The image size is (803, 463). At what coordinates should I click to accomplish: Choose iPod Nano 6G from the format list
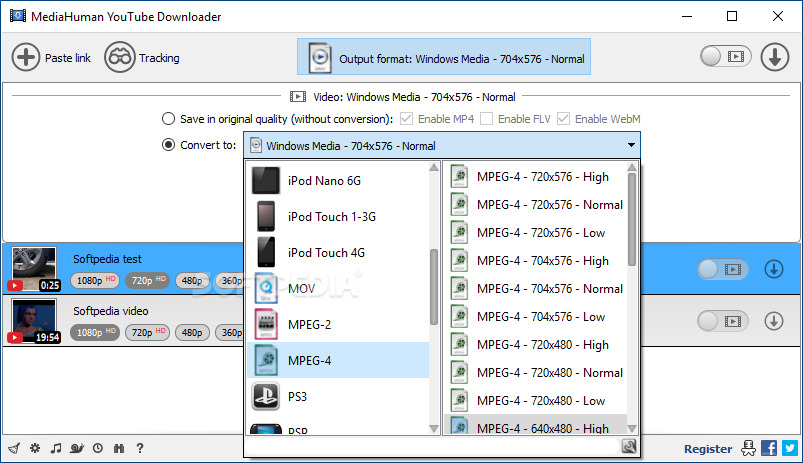click(338, 180)
